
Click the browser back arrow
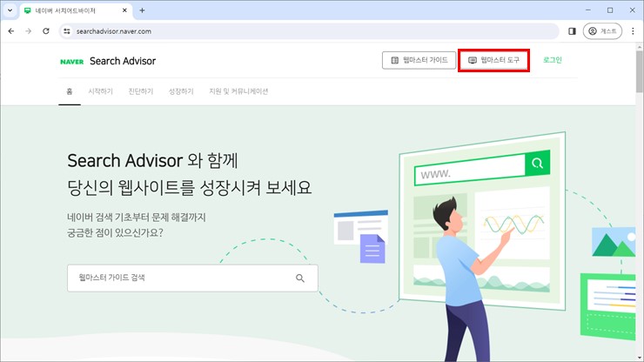point(11,31)
